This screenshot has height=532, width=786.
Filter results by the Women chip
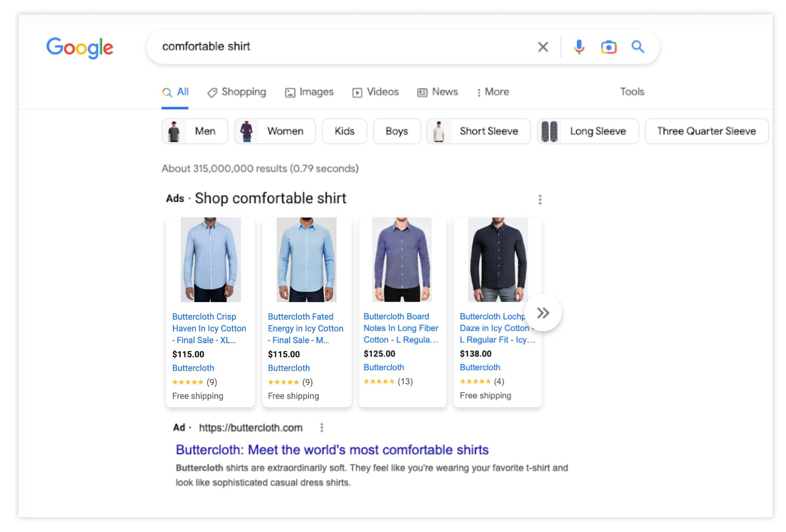point(275,131)
